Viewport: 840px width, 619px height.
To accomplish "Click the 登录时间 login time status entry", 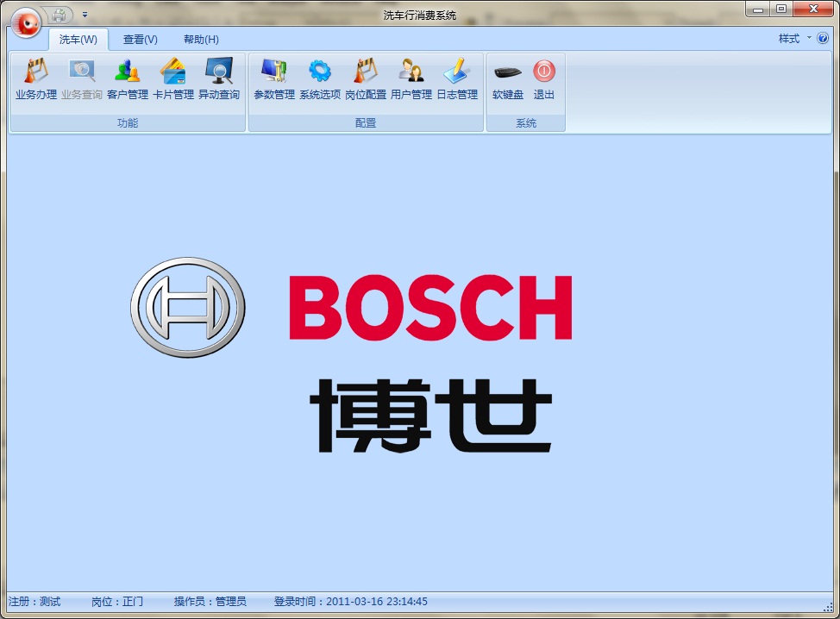I will [x=351, y=602].
